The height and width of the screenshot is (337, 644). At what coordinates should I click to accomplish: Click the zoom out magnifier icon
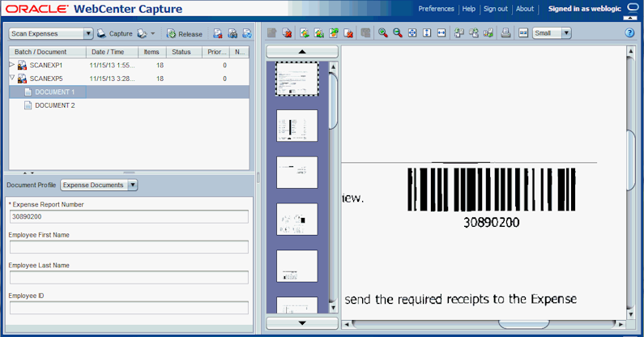tap(397, 33)
